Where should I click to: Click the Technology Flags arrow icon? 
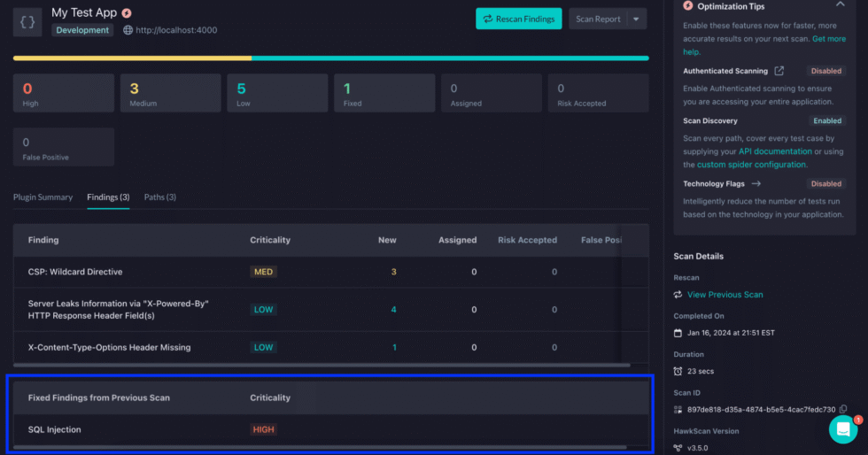756,184
